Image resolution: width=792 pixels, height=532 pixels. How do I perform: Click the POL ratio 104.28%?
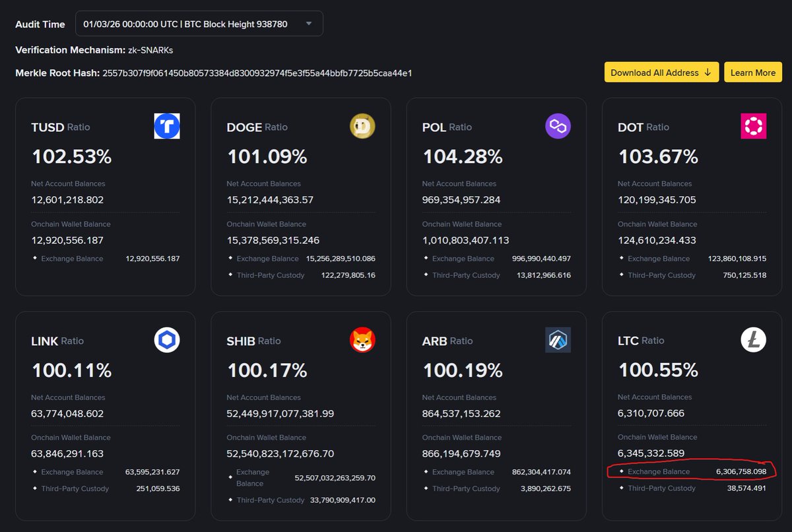pyautogui.click(x=463, y=156)
